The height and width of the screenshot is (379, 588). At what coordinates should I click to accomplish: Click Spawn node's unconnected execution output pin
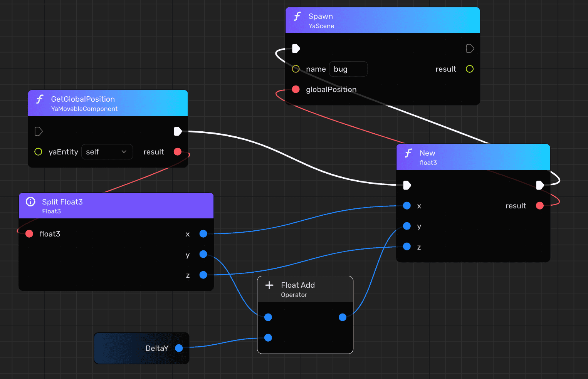click(x=470, y=49)
